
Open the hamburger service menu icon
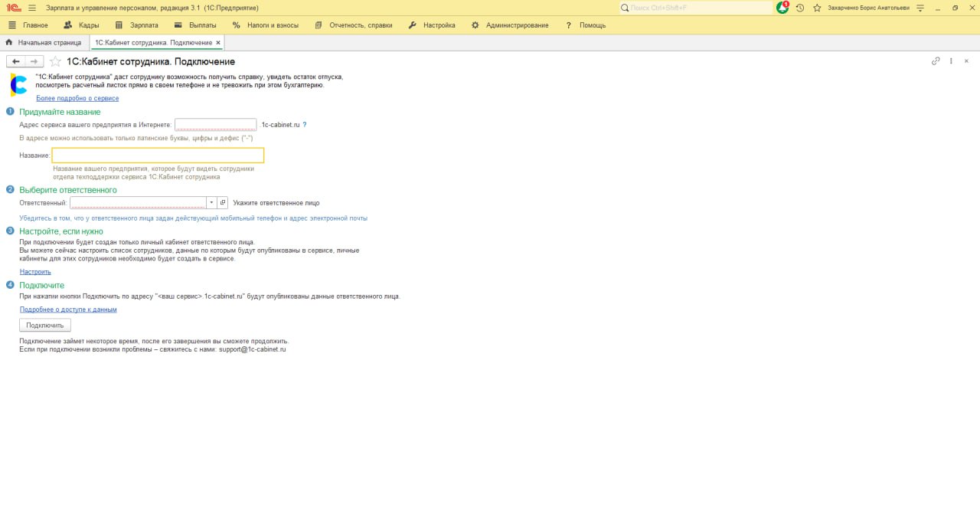pyautogui.click(x=31, y=8)
